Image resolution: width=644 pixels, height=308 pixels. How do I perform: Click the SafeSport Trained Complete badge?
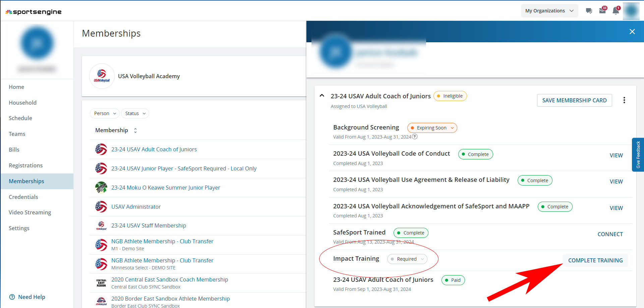click(411, 233)
